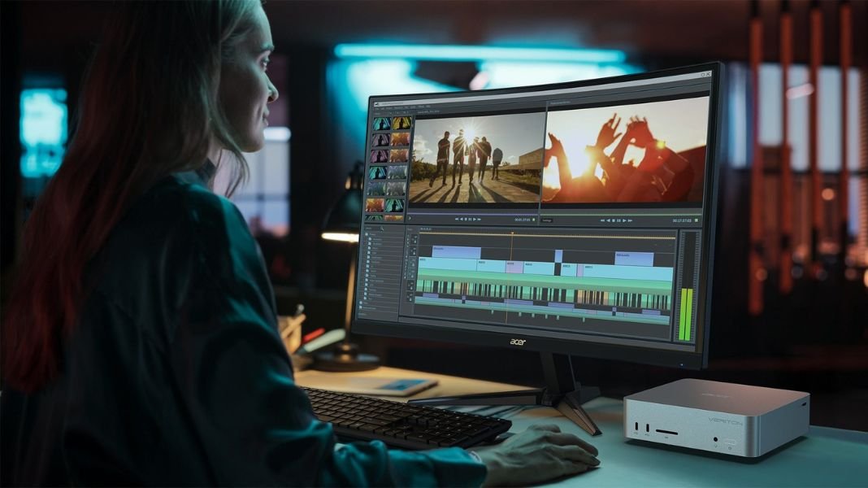Click the dark button at right preview's bottom-left
This screenshot has width=868, height=488.
tap(547, 220)
